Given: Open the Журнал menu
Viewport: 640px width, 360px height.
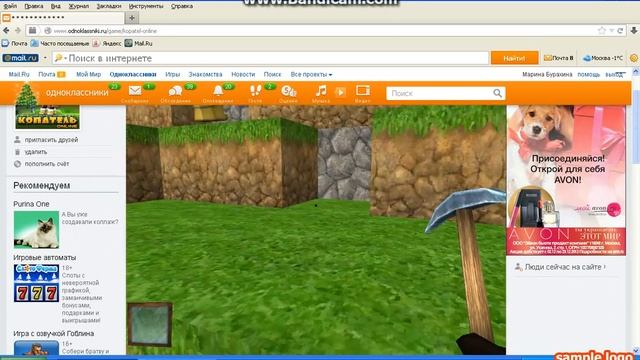Looking at the screenshot, I should (78, 6).
